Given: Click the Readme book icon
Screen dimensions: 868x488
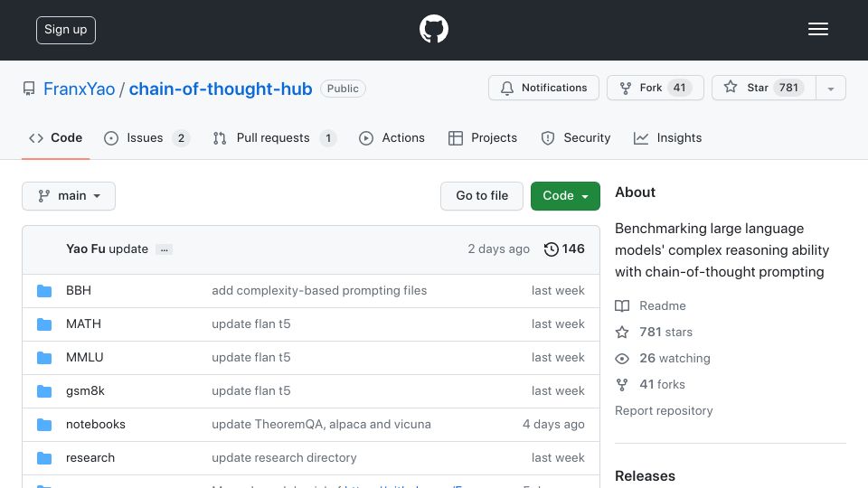Looking at the screenshot, I should tap(622, 306).
